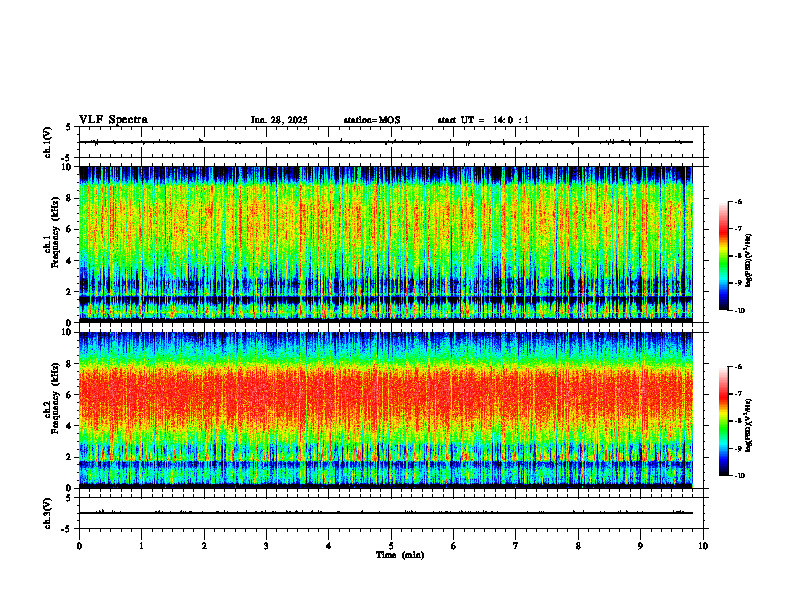Click the ch.2 color scale bar
Image resolution: width=792 pixels, height=612 pixels.
(x=723, y=421)
